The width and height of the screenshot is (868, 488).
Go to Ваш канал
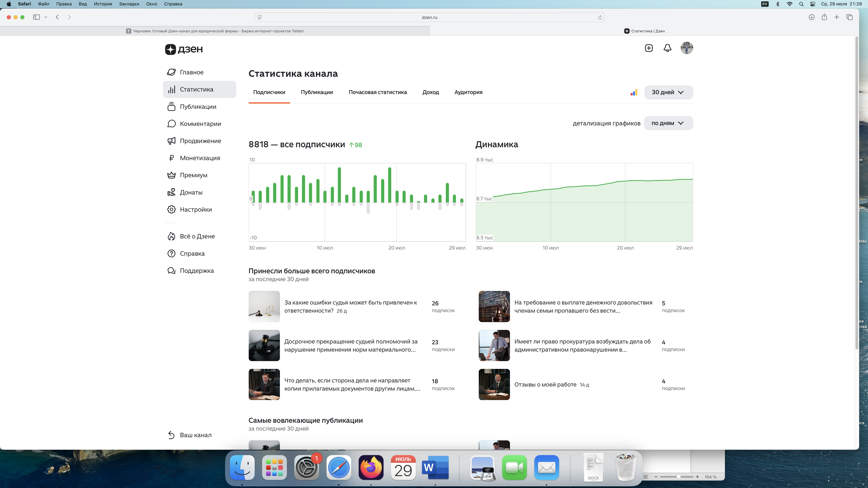point(200,435)
